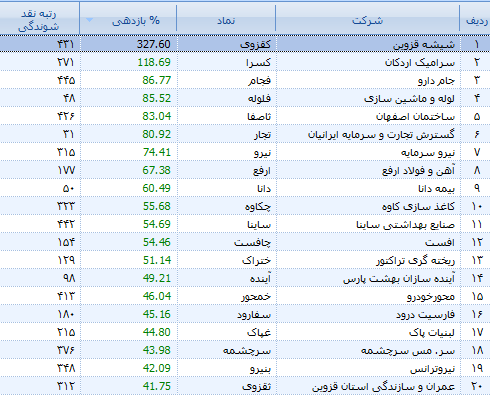The height and width of the screenshot is (395, 490).
Task: Select company کاغذ سازی کاوه
Action: [x=418, y=206]
